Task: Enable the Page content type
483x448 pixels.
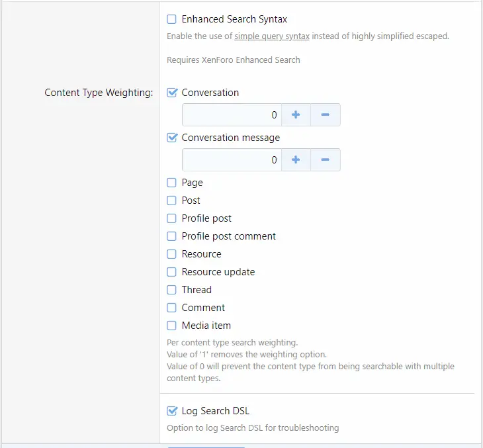Action: click(172, 183)
